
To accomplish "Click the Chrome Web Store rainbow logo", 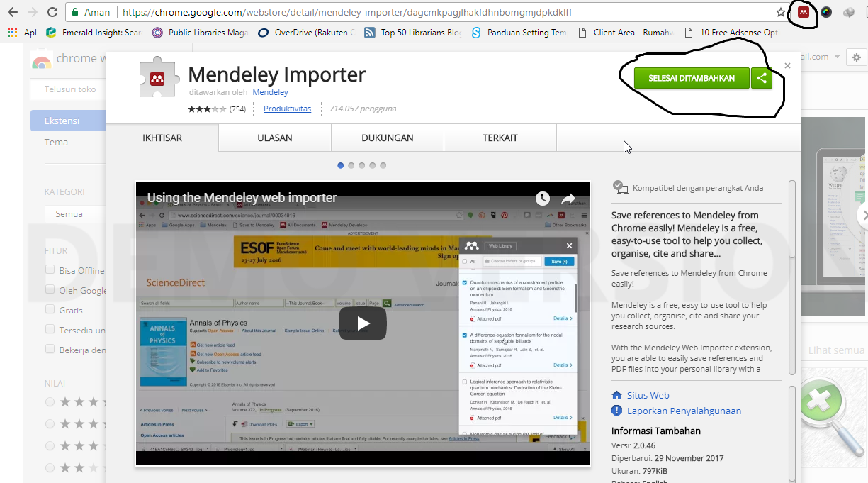I will pyautogui.click(x=42, y=60).
